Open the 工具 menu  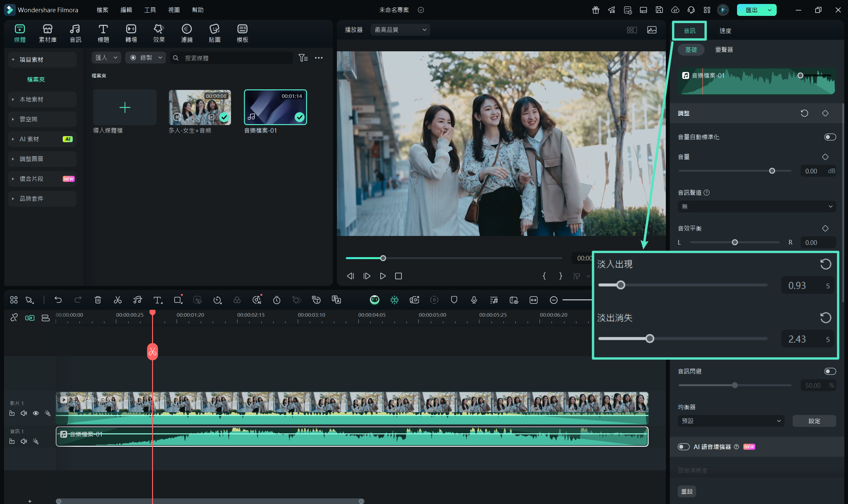[x=150, y=10]
